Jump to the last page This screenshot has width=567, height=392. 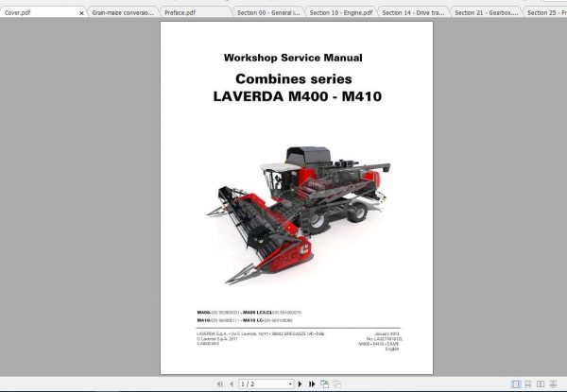pyautogui.click(x=312, y=384)
